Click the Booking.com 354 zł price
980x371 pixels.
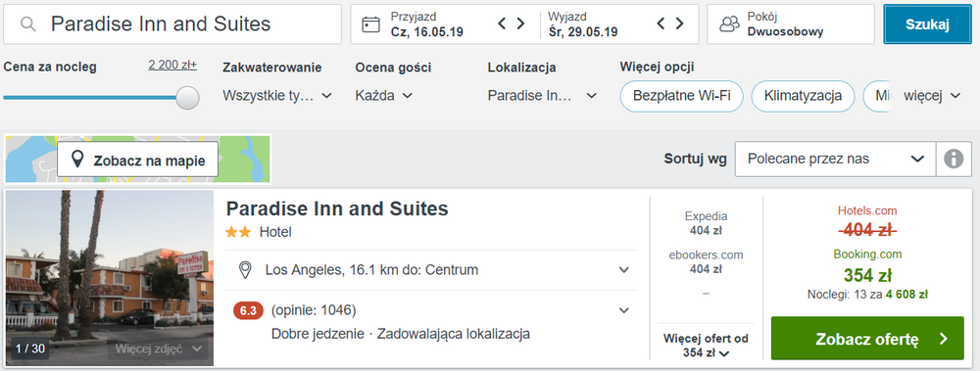tap(867, 275)
